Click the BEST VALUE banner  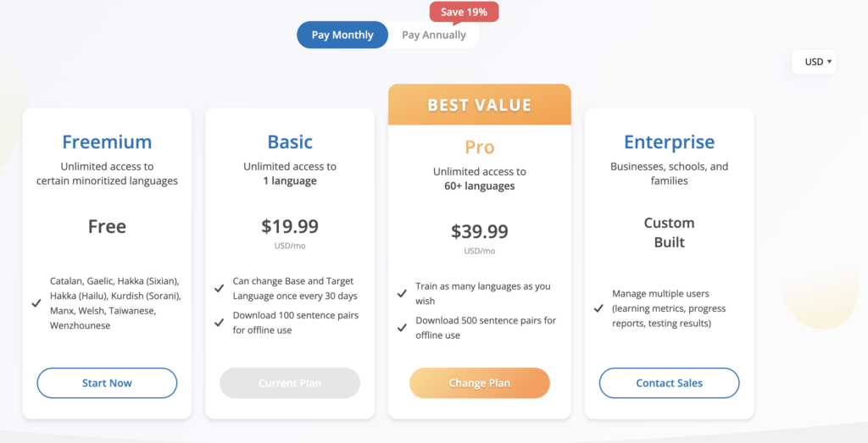[x=479, y=105]
